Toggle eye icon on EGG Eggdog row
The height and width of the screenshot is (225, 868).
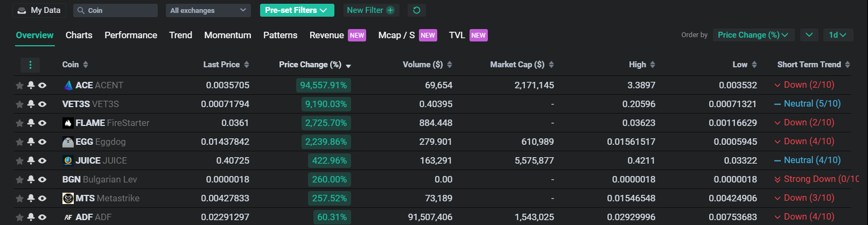[42, 142]
